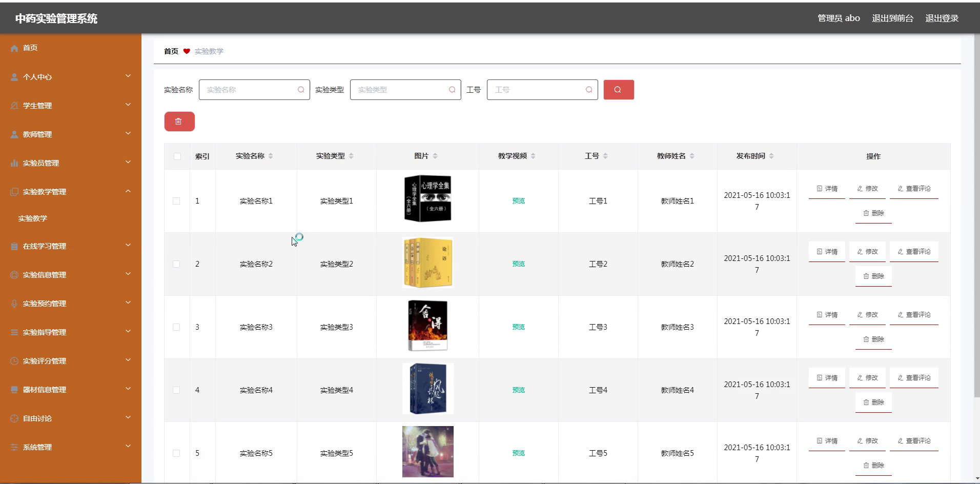The width and height of the screenshot is (980, 484).
Task: Check the checkbox for row 实验名称4
Action: coord(176,390)
